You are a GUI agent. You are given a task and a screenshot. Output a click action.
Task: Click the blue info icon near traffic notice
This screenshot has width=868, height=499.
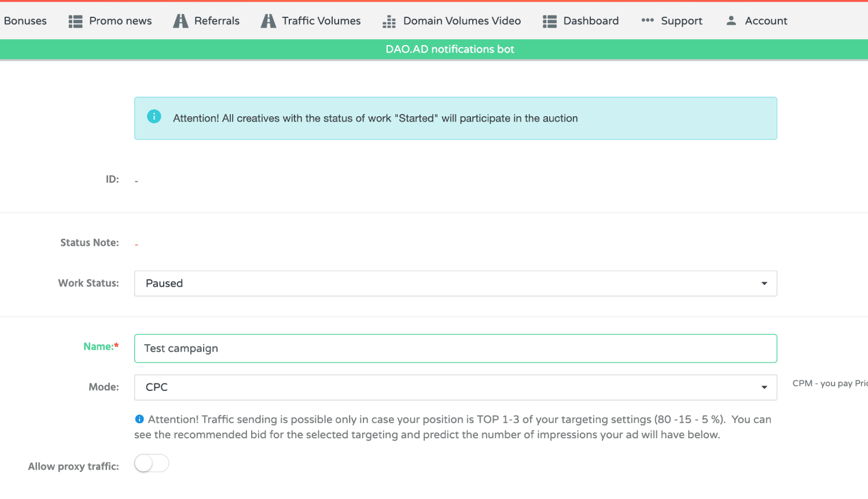(139, 419)
